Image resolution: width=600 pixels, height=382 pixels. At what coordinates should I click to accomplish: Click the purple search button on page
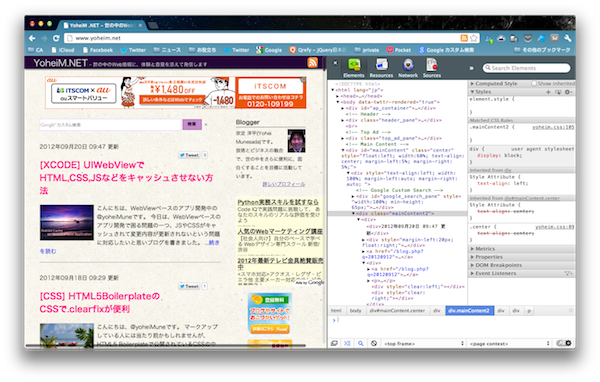tap(192, 124)
